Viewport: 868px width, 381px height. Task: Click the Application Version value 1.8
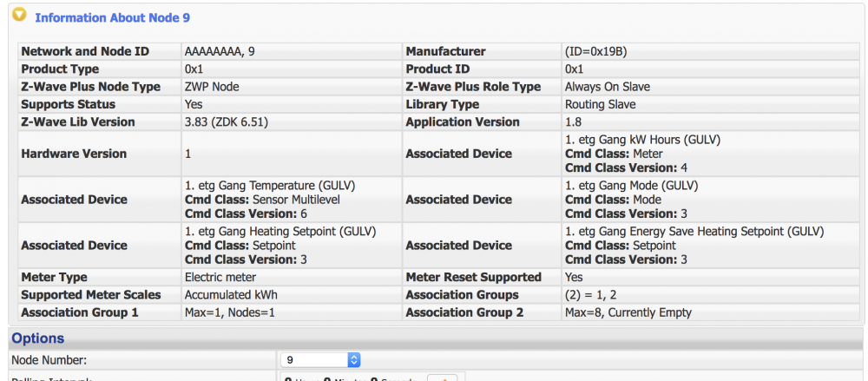click(x=573, y=122)
